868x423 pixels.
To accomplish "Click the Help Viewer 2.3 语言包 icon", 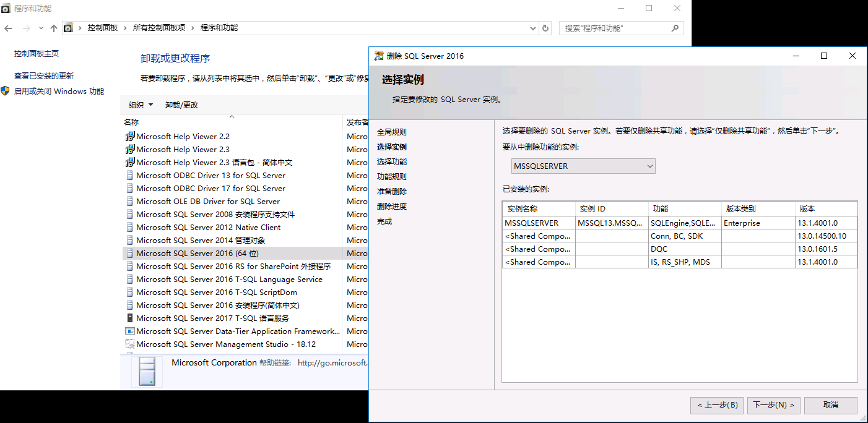I will click(x=129, y=163).
